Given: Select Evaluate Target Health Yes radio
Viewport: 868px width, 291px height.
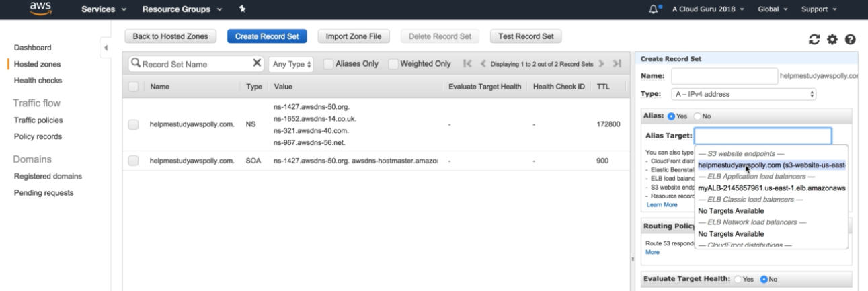Looking at the screenshot, I should (x=738, y=279).
